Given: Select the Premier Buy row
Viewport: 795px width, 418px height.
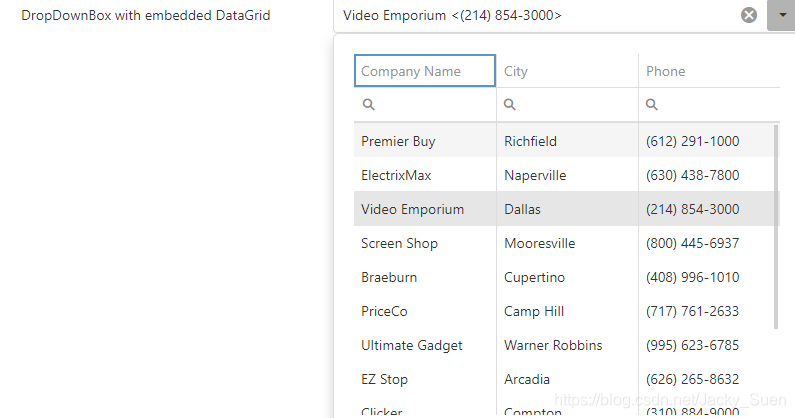Looking at the screenshot, I should coord(398,141).
